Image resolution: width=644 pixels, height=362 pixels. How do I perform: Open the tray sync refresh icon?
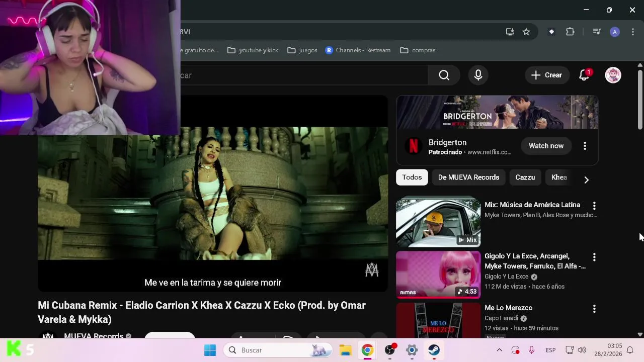click(515, 350)
